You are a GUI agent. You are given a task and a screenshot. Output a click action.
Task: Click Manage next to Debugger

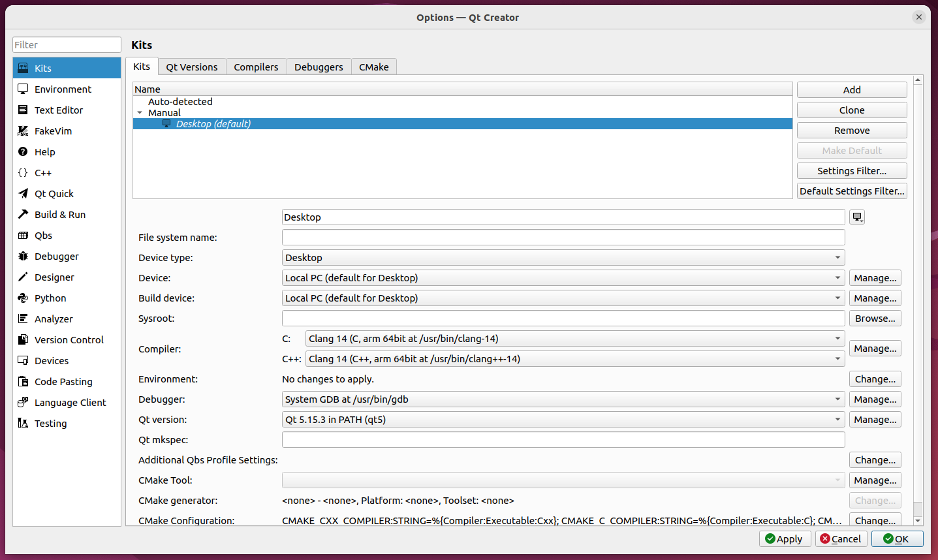[875, 399]
